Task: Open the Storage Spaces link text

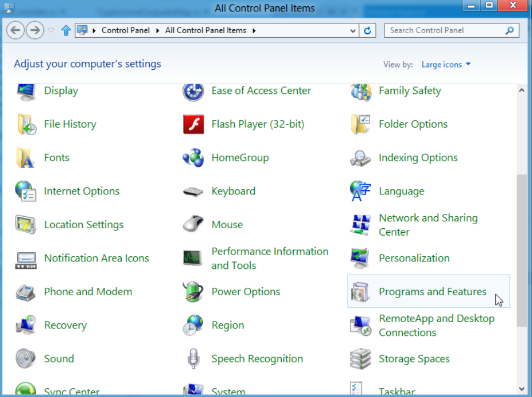Action: 414,359
